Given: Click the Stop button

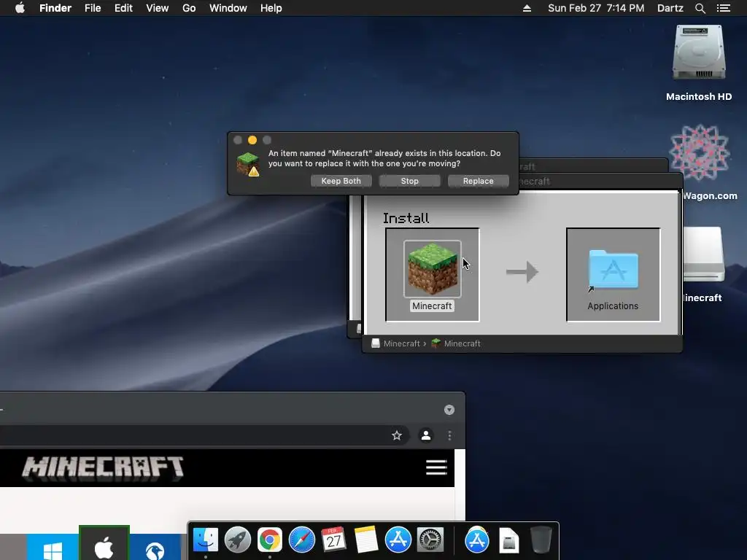Looking at the screenshot, I should 410,181.
